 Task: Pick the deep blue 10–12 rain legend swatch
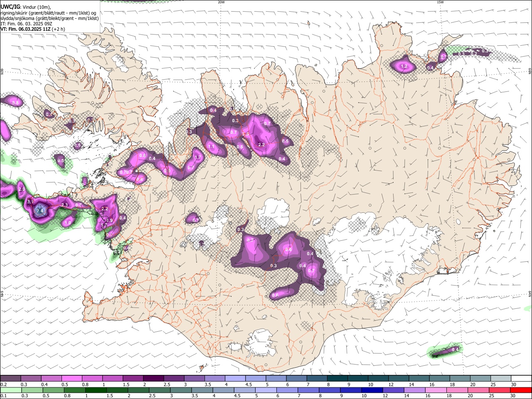(x=372, y=390)
